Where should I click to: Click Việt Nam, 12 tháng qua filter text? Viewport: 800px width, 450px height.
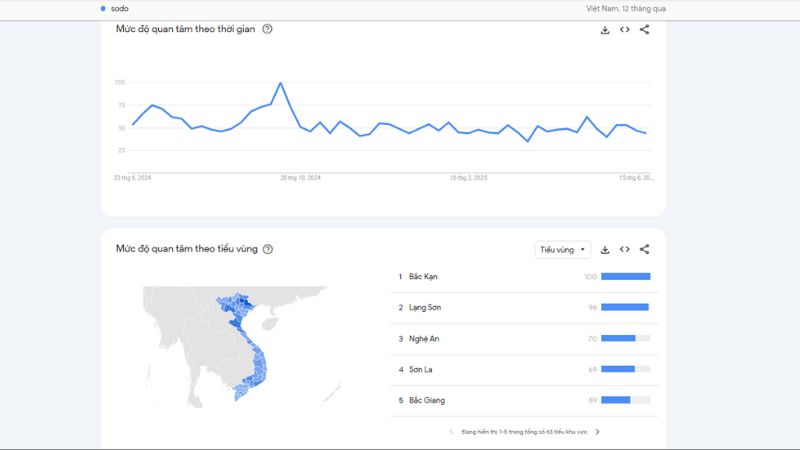626,9
